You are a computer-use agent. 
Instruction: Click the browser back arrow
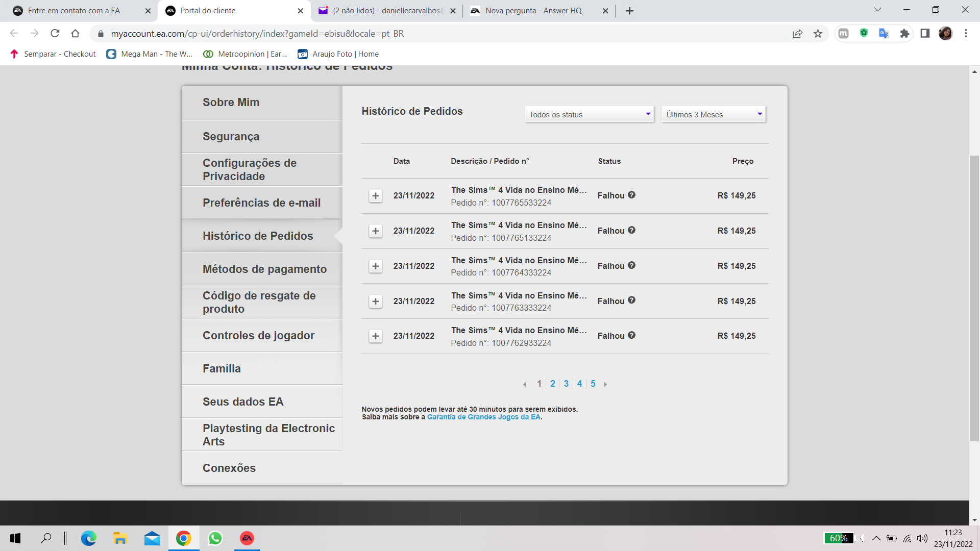(x=14, y=34)
